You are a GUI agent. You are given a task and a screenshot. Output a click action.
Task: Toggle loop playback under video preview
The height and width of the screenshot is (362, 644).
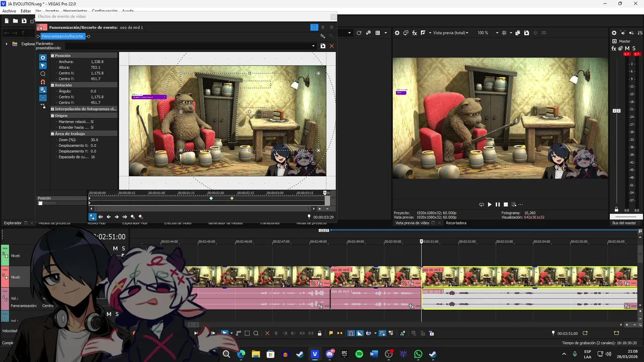[x=481, y=205]
